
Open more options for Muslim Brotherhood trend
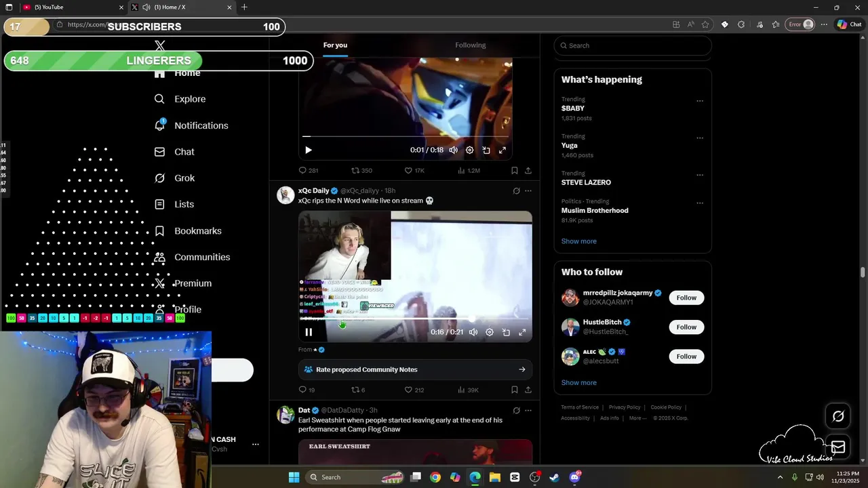700,203
